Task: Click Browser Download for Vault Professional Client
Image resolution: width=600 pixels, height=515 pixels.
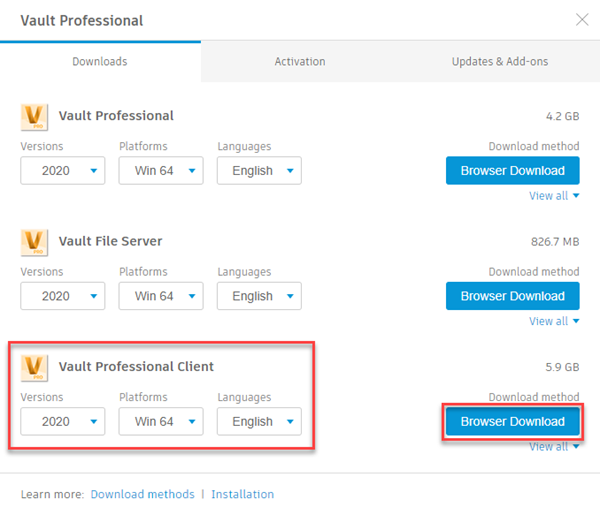Action: [513, 422]
